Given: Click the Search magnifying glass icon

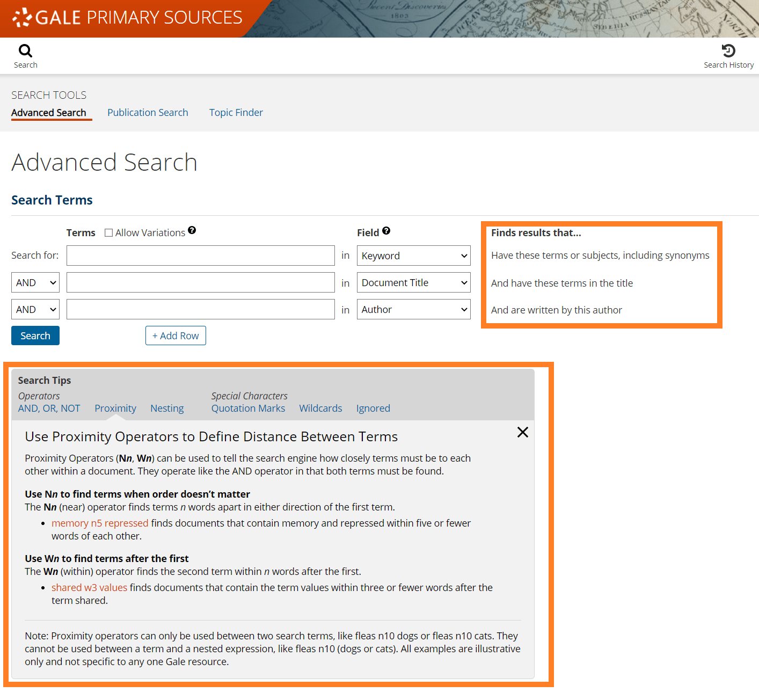Looking at the screenshot, I should point(25,52).
